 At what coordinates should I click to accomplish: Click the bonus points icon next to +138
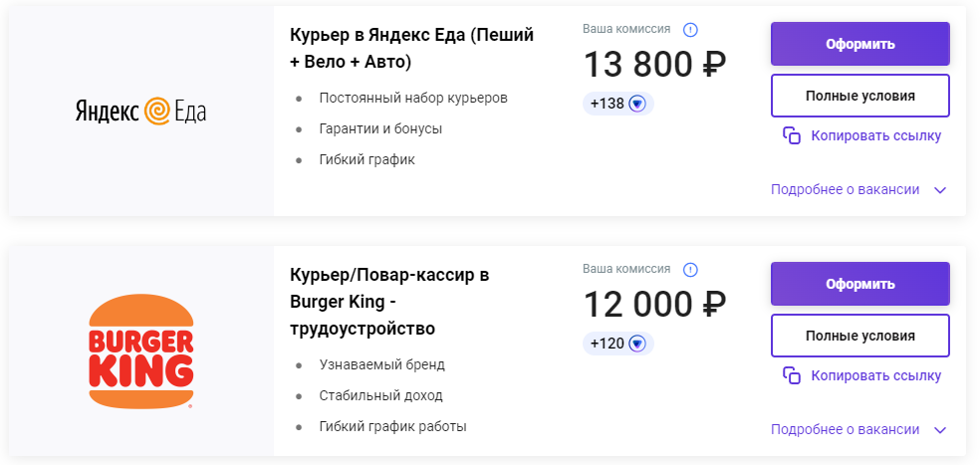(x=636, y=104)
